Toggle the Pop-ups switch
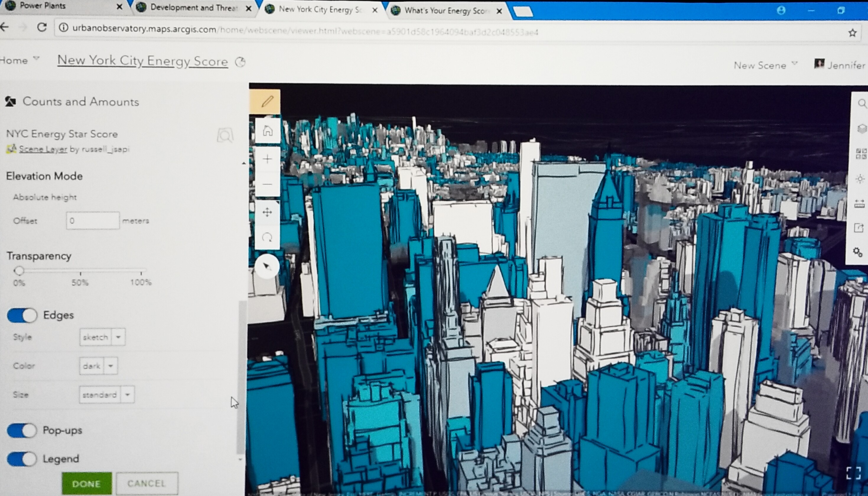868x496 pixels. tap(22, 431)
